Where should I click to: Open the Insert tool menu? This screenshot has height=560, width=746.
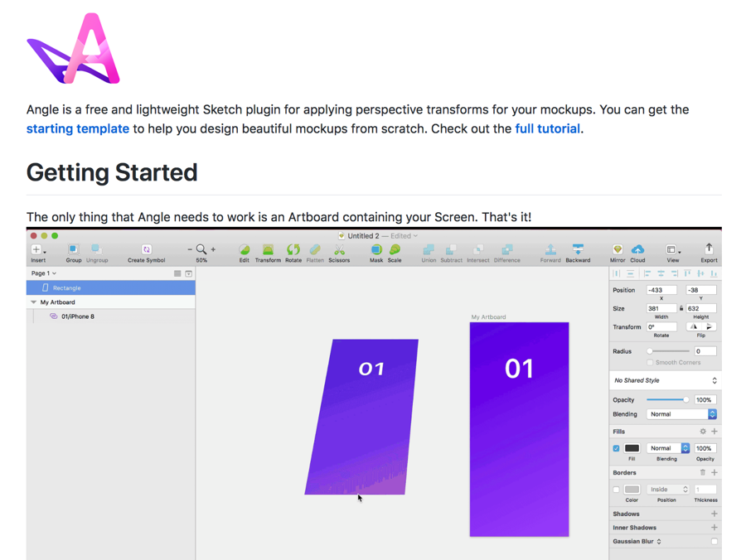38,249
